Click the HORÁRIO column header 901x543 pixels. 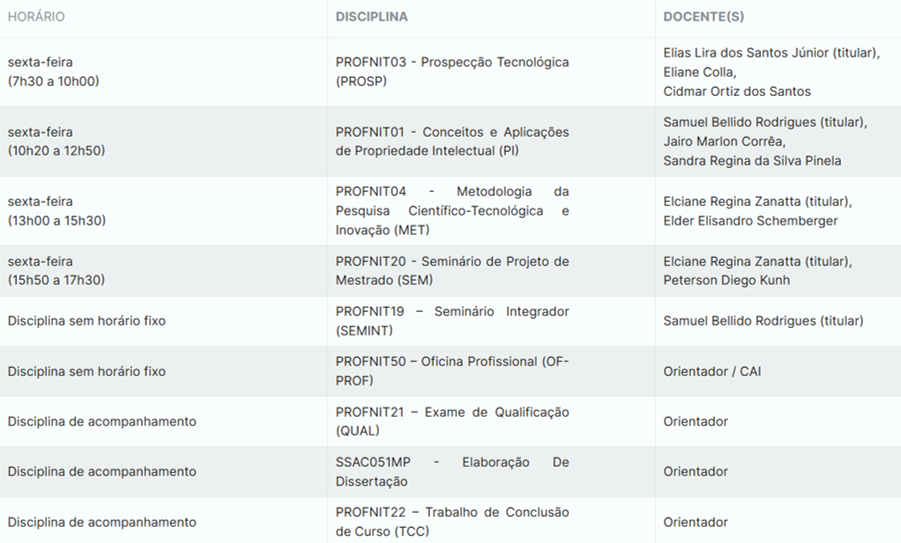(x=36, y=17)
